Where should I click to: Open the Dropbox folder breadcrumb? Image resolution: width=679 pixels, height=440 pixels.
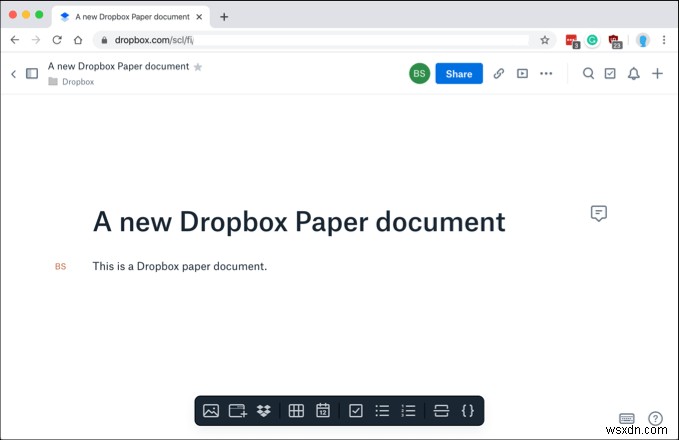(x=71, y=81)
